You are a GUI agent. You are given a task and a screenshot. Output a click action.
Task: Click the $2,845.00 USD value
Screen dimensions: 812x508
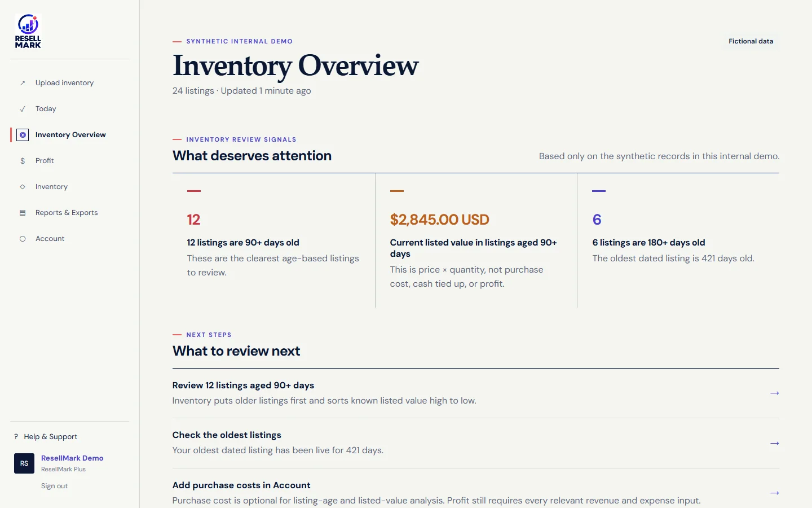pyautogui.click(x=440, y=220)
